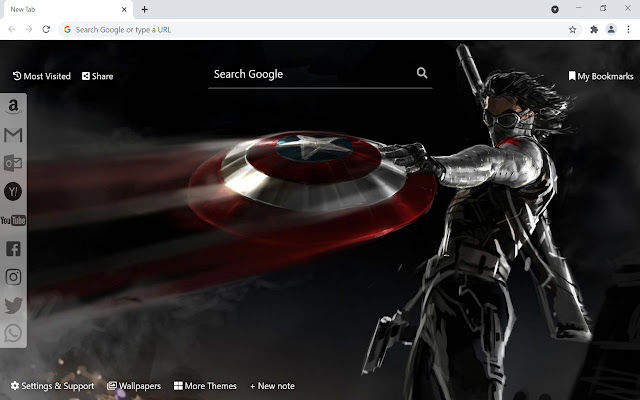This screenshot has height=400, width=640.
Task: Restore down the Chrome window
Action: tap(603, 8)
